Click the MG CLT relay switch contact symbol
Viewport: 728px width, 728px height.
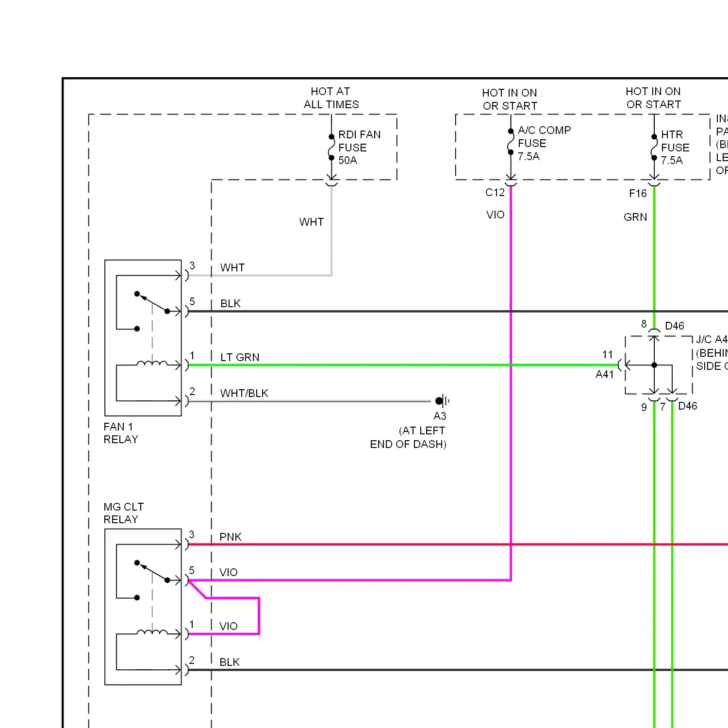(152, 579)
